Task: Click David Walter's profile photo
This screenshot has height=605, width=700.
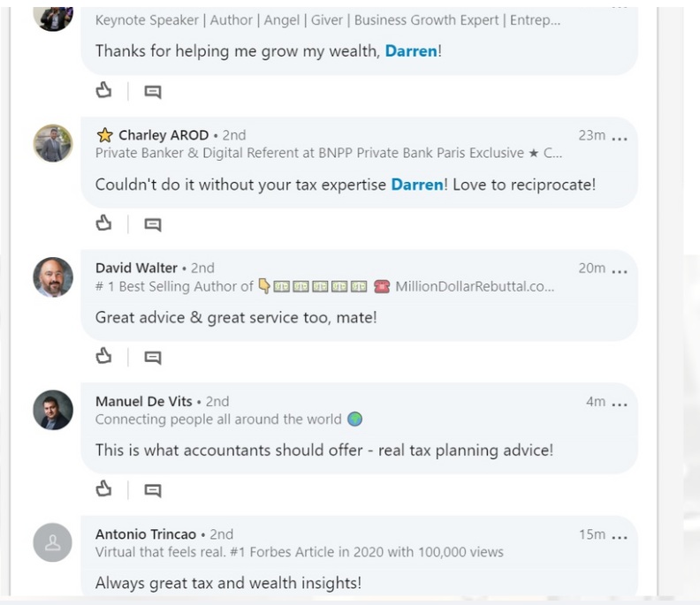Action: [x=53, y=277]
